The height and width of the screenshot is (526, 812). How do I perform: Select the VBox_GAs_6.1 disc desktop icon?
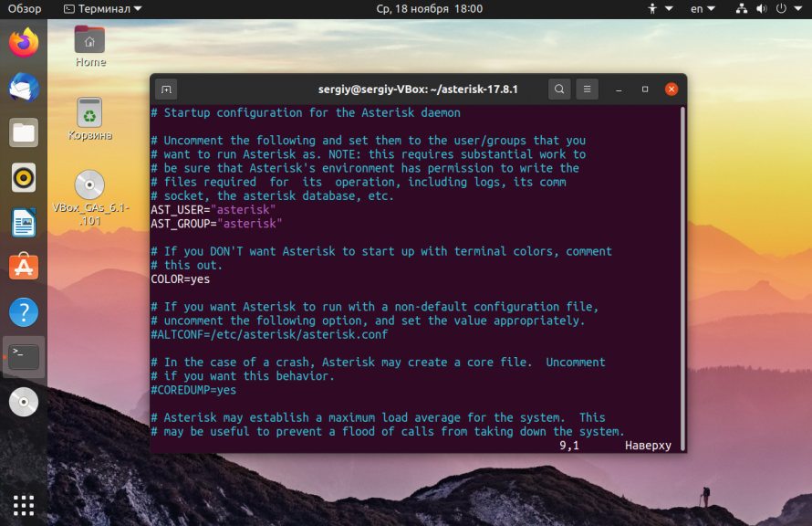tap(89, 198)
